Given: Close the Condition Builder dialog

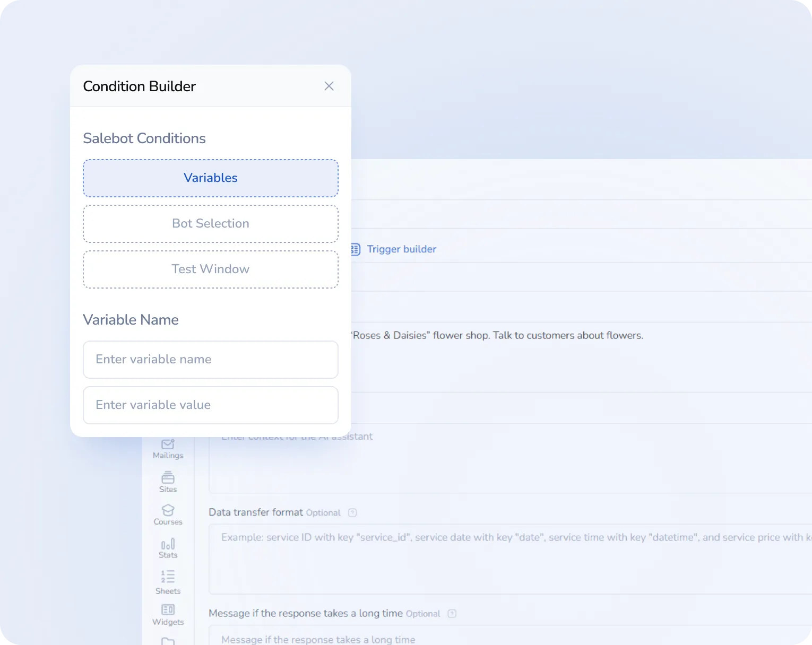Looking at the screenshot, I should (329, 86).
